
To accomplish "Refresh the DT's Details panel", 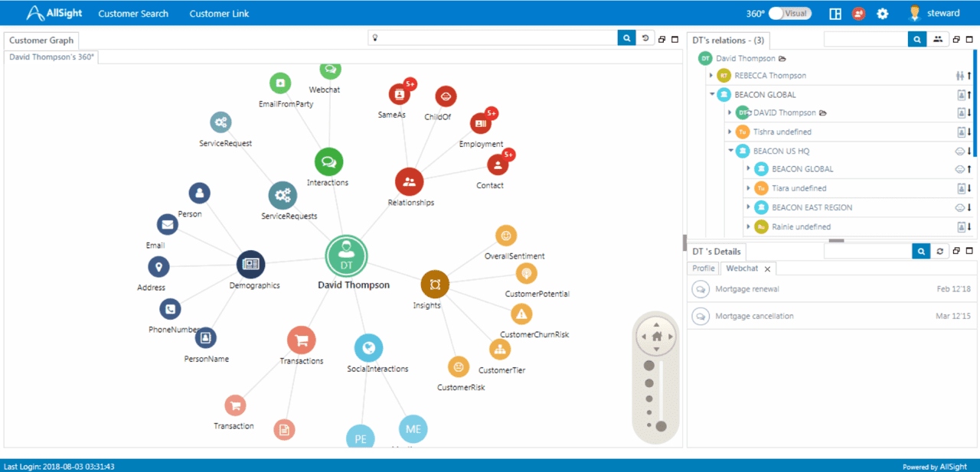I will tap(939, 251).
